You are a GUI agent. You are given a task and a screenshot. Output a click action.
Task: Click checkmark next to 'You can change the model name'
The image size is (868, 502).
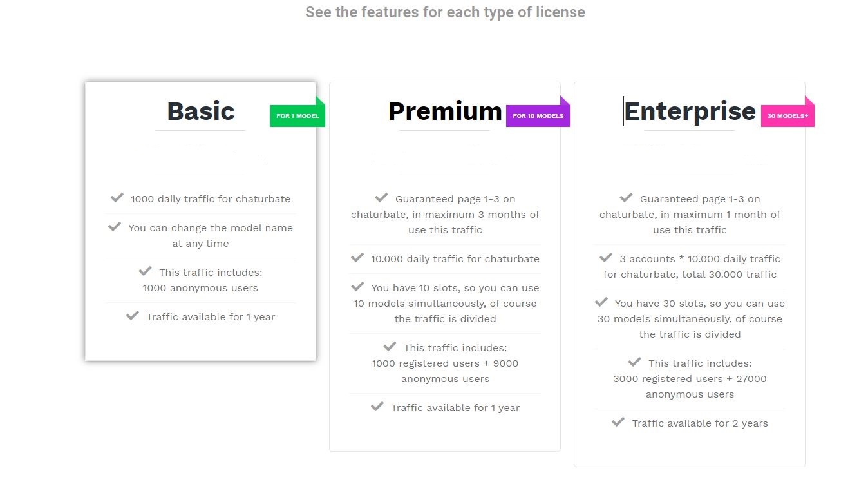pos(115,227)
